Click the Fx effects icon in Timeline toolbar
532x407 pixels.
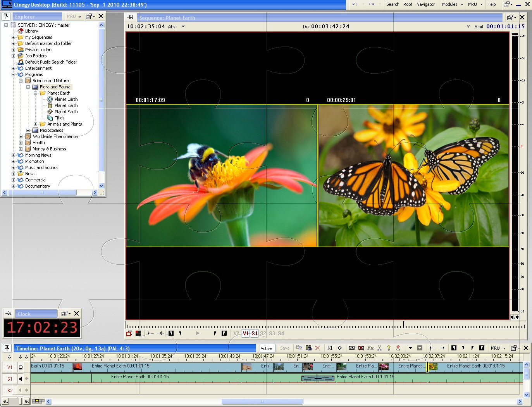[370, 348]
